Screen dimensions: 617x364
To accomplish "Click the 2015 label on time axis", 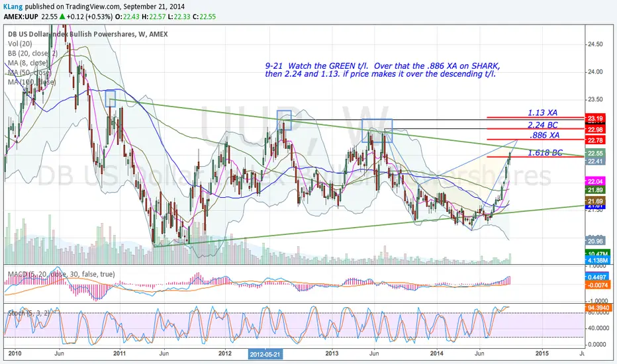I will point(542,353).
